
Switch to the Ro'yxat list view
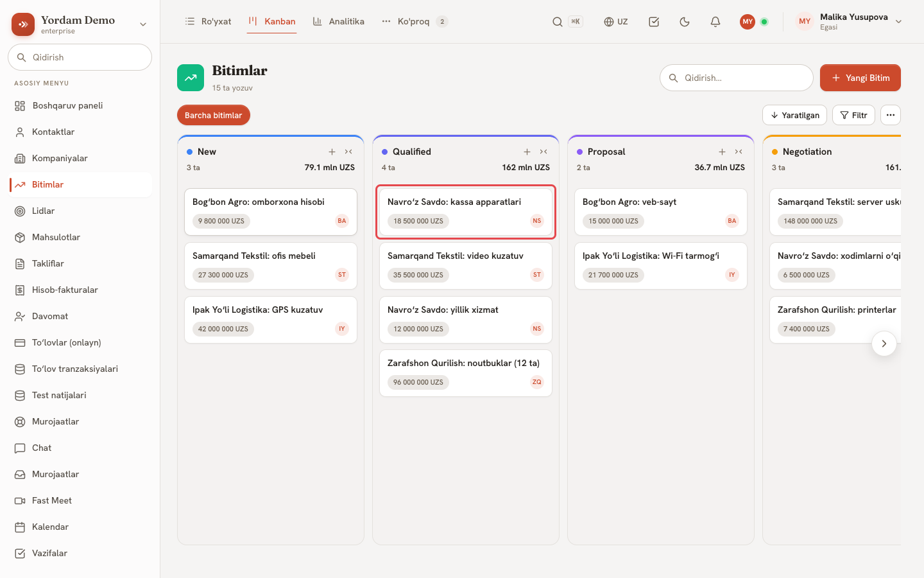tap(208, 22)
